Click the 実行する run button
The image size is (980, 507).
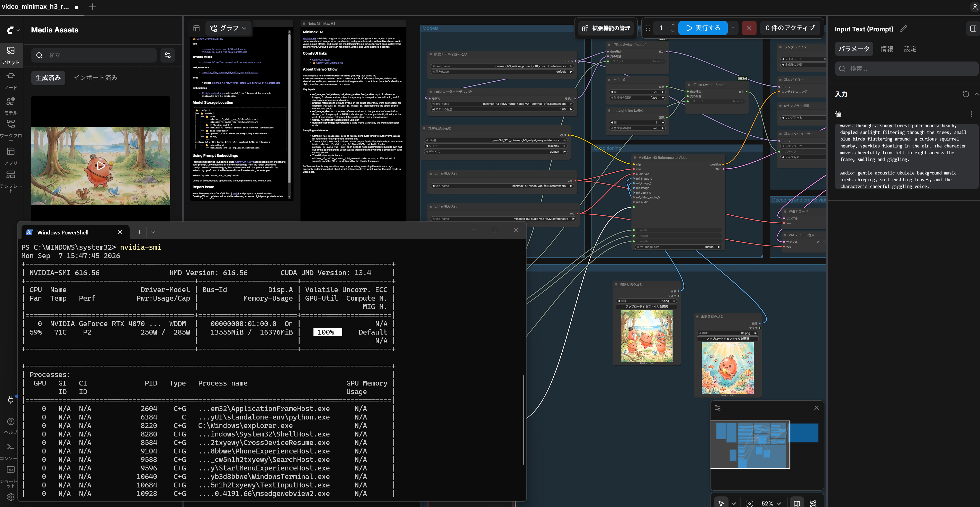703,28
